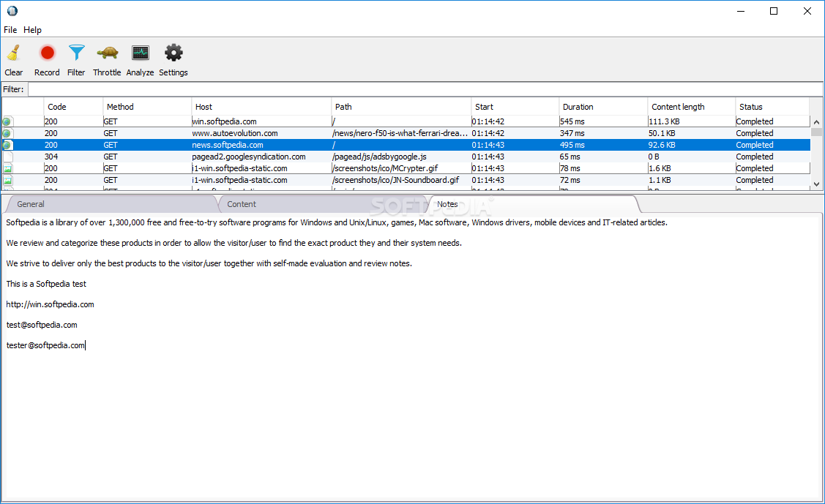The height and width of the screenshot is (504, 825).
Task: Click the blank page icon of googlesyndication row
Action: 8,157
